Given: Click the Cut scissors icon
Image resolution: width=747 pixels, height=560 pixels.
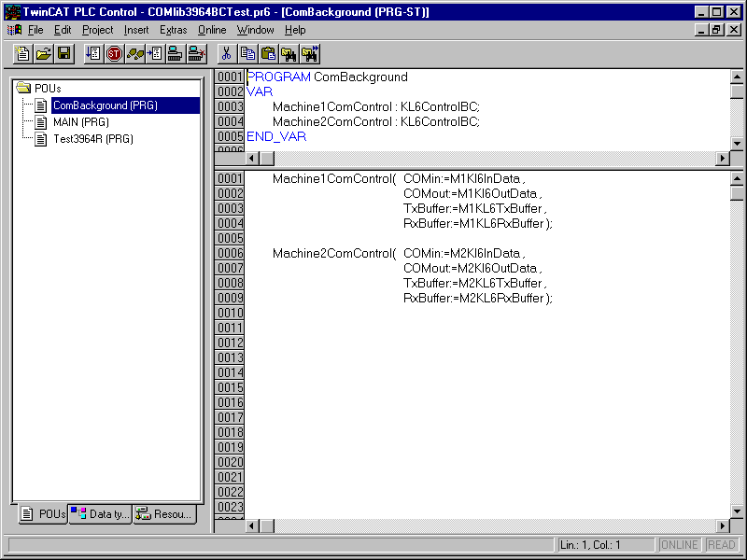Looking at the screenshot, I should tap(227, 53).
